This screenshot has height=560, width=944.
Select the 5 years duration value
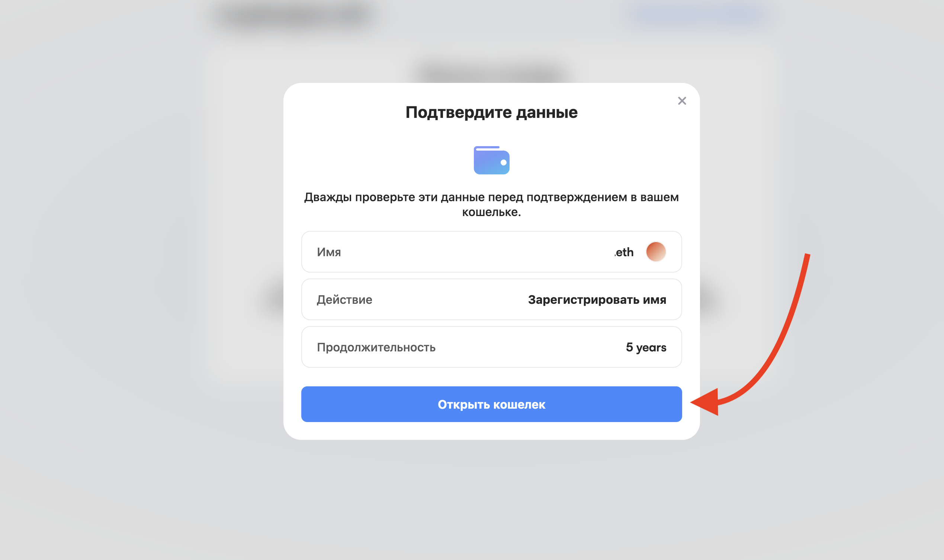coord(646,347)
